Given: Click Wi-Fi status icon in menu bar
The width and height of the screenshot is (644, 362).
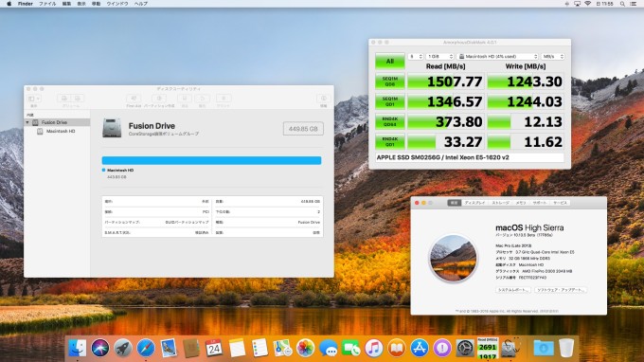Looking at the screenshot, I should (x=588, y=4).
